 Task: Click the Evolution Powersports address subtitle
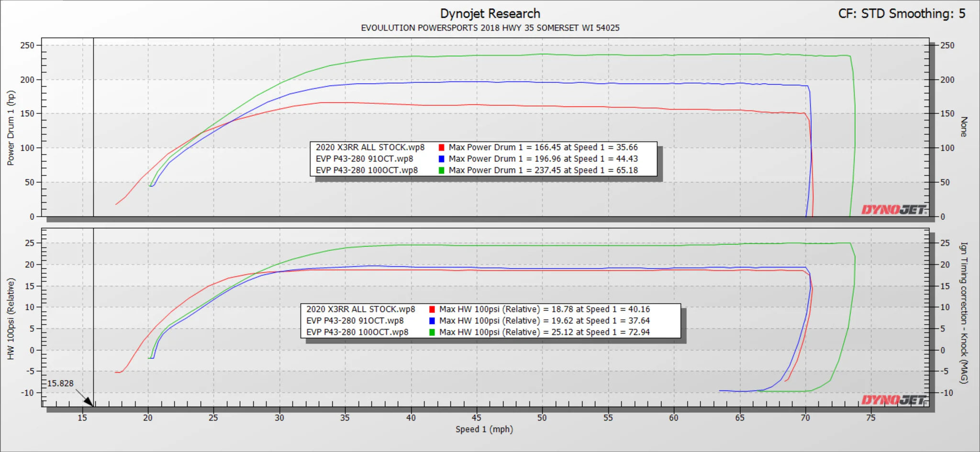(490, 28)
